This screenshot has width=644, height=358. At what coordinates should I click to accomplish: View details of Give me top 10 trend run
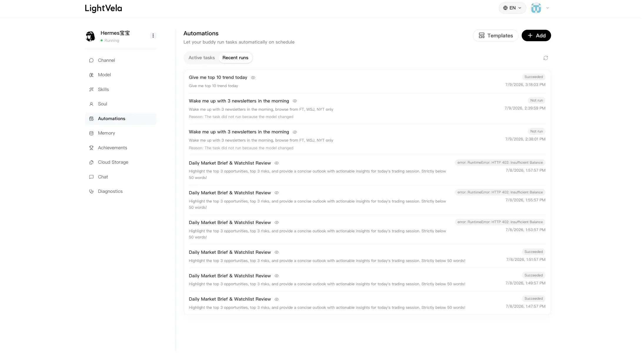pos(253,78)
